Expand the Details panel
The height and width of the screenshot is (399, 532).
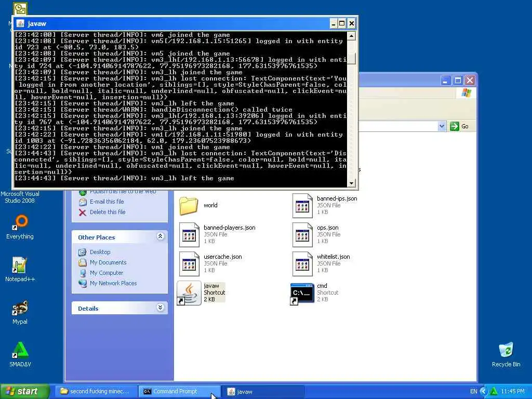(x=160, y=308)
